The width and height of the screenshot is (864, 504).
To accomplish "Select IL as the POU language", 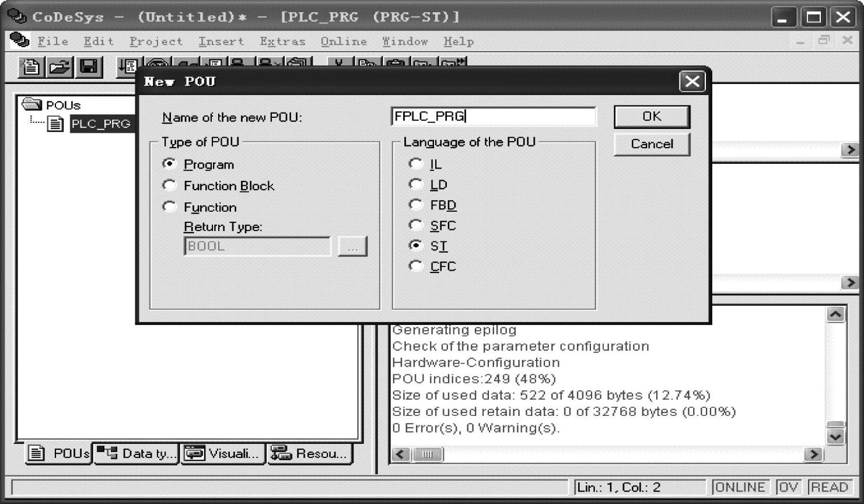I will (415, 164).
